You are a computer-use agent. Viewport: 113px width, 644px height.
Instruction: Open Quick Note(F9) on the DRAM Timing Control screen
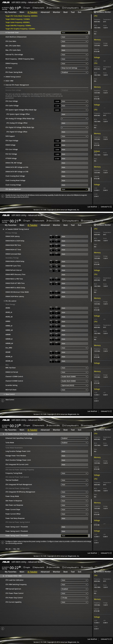tap(87, 221)
